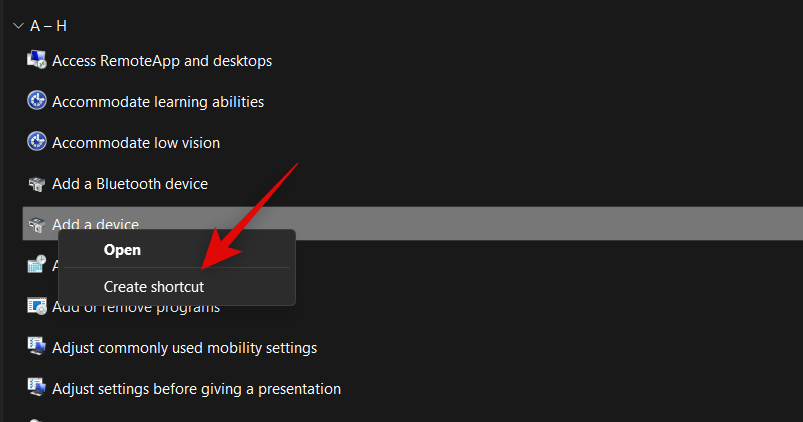Click the icon partly hidden left of context menu

coord(37,265)
